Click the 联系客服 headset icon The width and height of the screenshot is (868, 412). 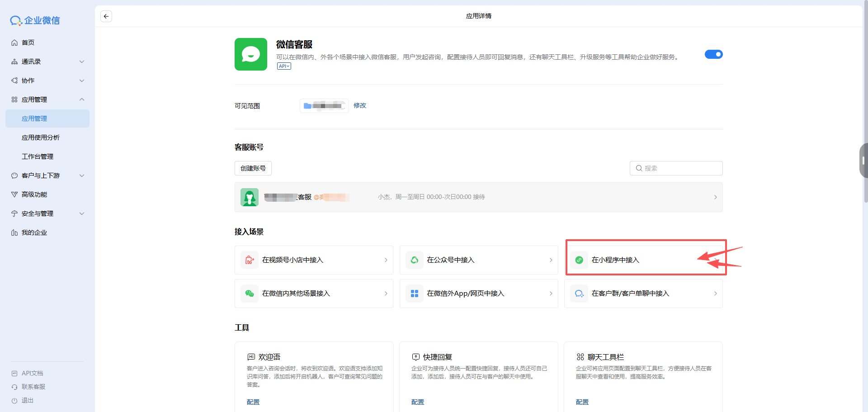pos(14,387)
